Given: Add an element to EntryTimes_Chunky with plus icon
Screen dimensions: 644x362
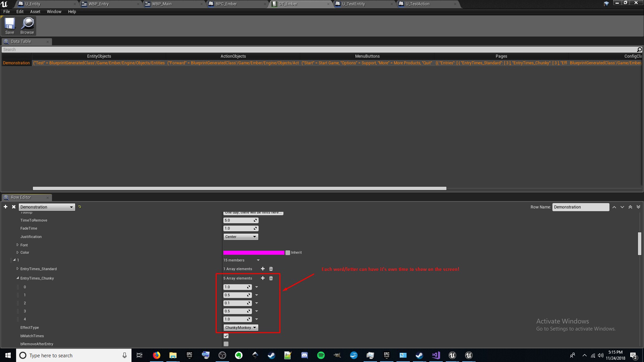Looking at the screenshot, I should click(263, 278).
